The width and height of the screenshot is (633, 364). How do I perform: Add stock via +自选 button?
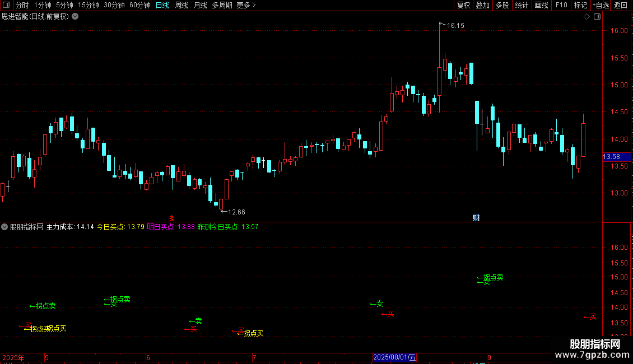[601, 5]
